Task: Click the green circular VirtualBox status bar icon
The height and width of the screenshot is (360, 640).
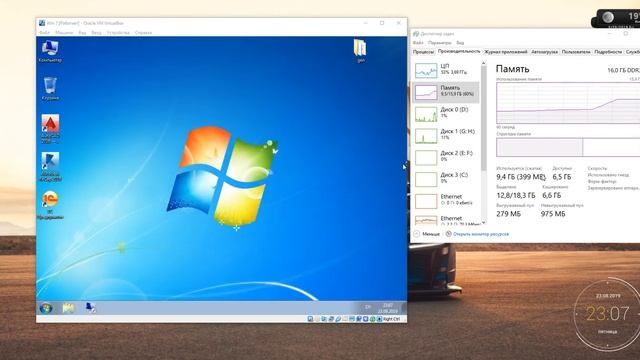Action: (372, 319)
